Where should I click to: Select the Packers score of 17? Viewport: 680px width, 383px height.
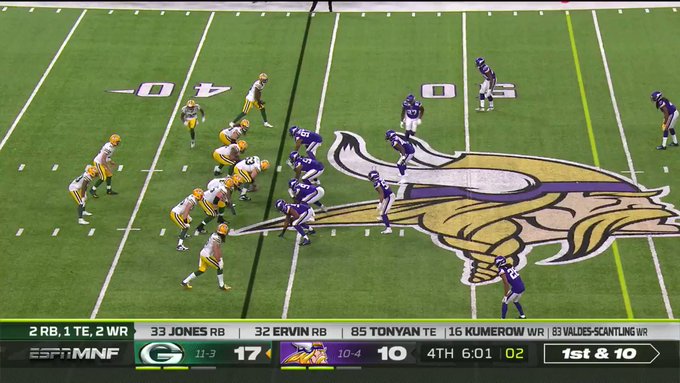click(x=248, y=354)
